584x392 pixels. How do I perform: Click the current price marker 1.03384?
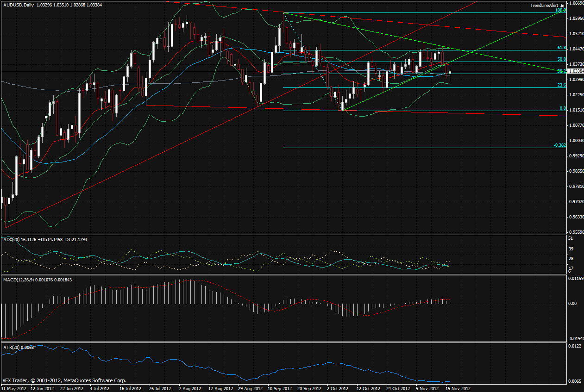pyautogui.click(x=576, y=71)
